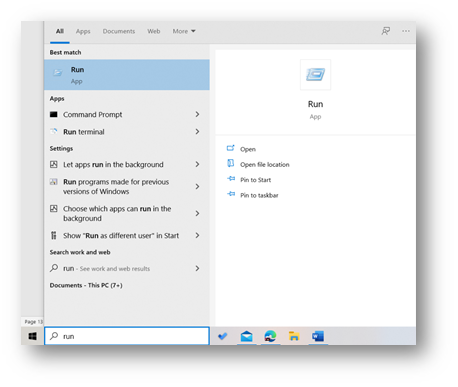Click icon beside Choose which apps can run

pyautogui.click(x=54, y=209)
